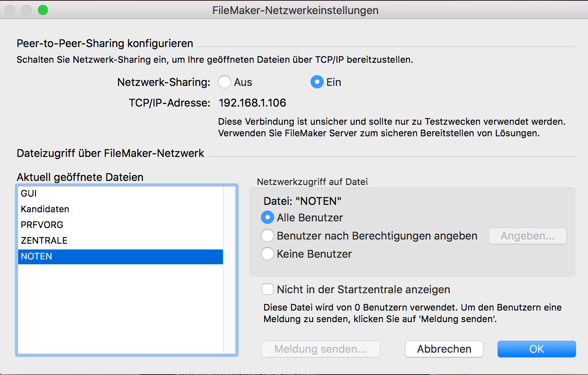Click the FileMaker-Netzwerkeinstellungen window title

[295, 10]
